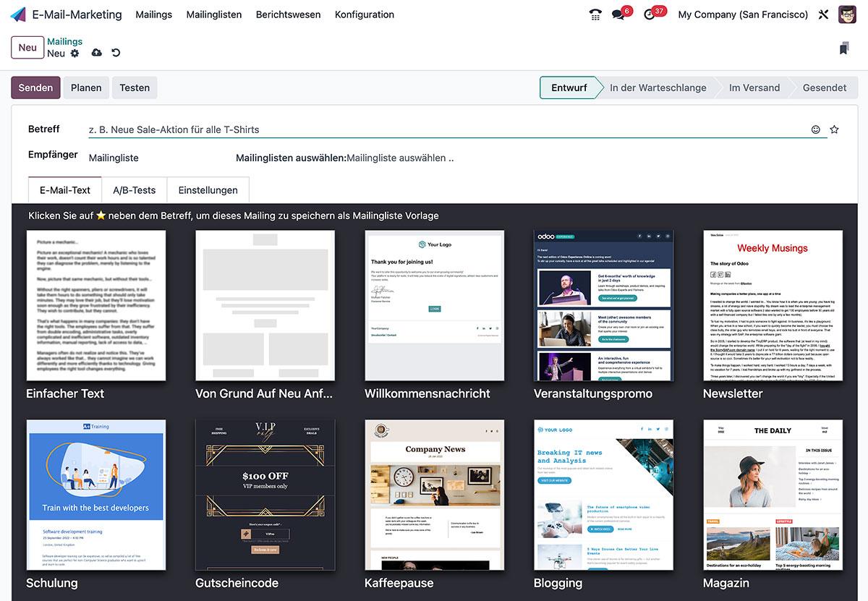This screenshot has width=868, height=601.
Task: Open the user avatar menu
Action: (x=847, y=14)
